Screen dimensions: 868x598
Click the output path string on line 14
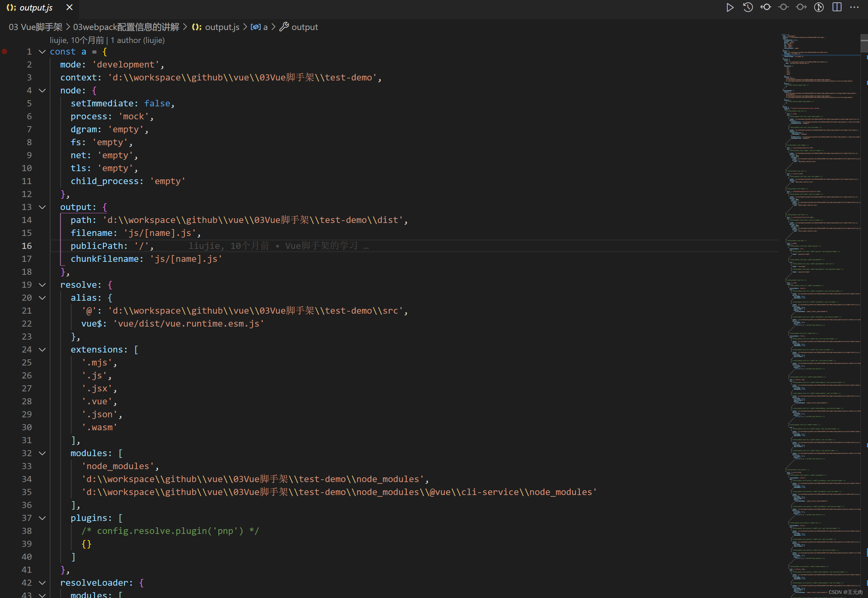(253, 220)
